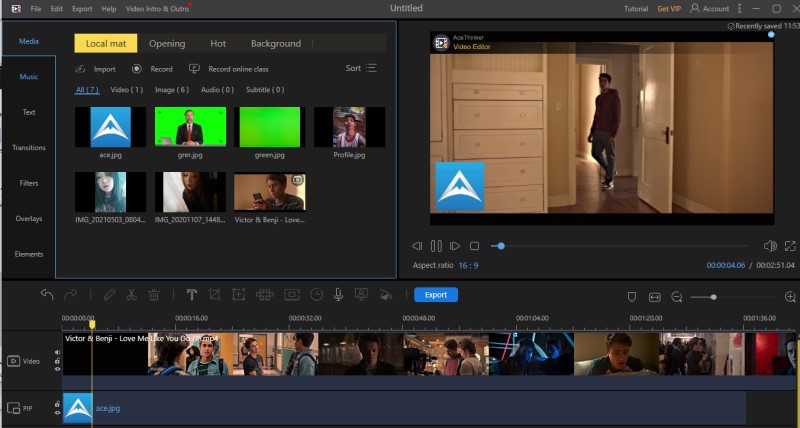Open the freeze frame rectangle tool
This screenshot has width=800, height=428.
(x=292, y=295)
